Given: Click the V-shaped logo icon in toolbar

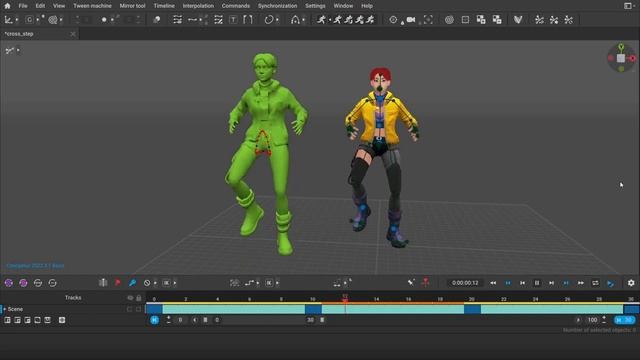Looking at the screenshot, I should [518, 20].
